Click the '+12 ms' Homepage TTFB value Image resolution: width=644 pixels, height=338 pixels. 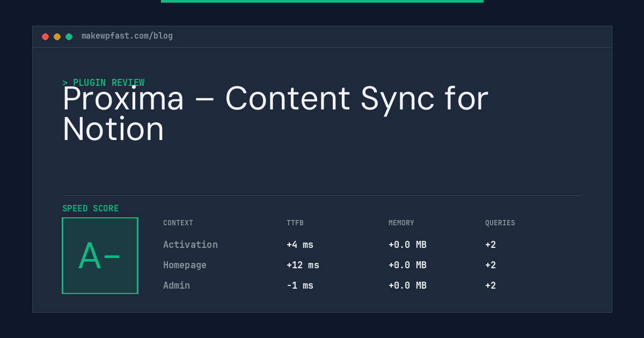click(303, 265)
